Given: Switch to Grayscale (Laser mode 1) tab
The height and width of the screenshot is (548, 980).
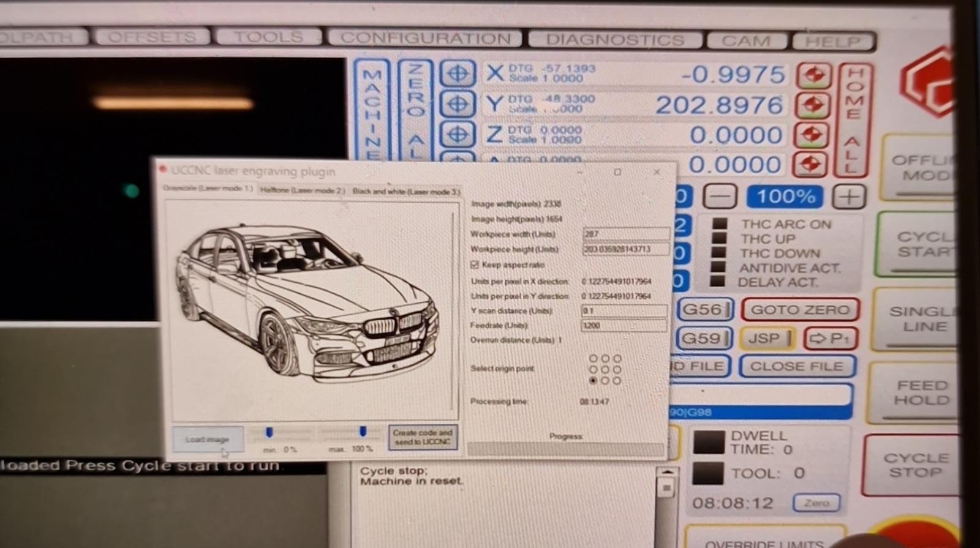Looking at the screenshot, I should click(x=208, y=188).
